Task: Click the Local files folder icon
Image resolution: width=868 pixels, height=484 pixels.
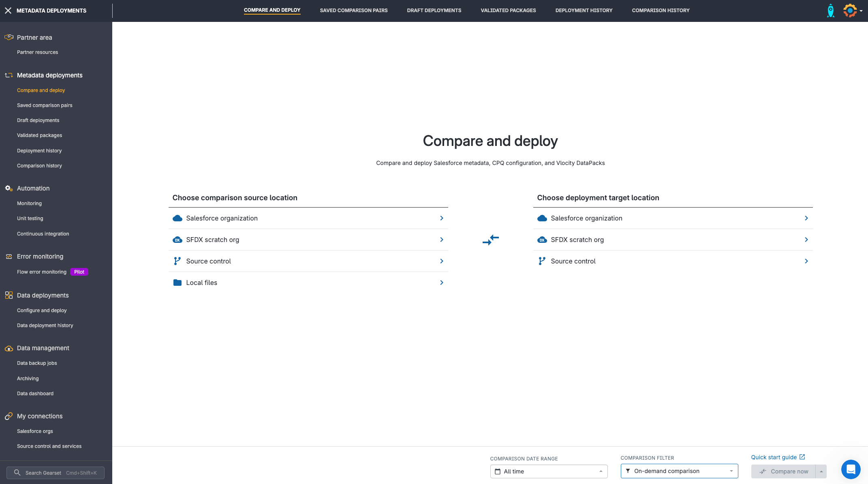Action: pyautogui.click(x=177, y=283)
